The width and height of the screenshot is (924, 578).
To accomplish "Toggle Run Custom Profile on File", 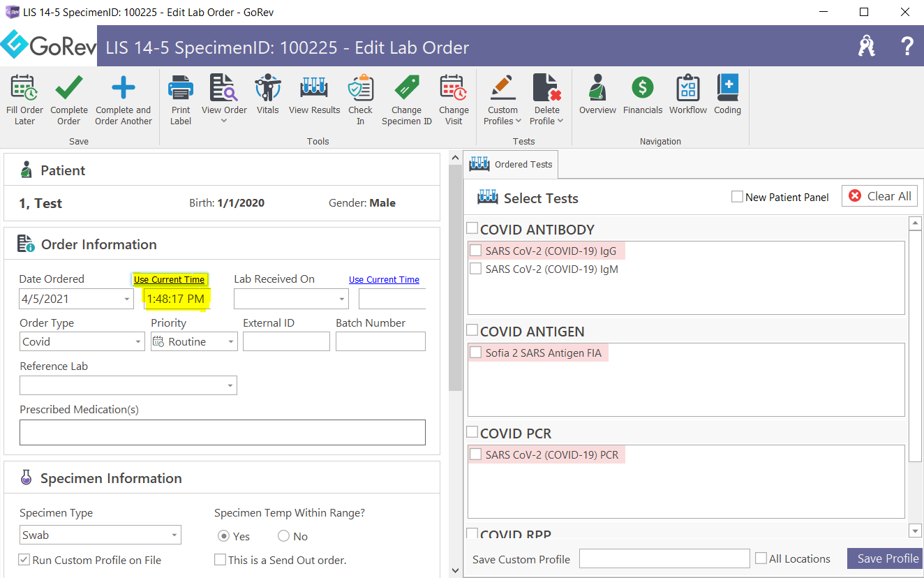I will tap(24, 560).
